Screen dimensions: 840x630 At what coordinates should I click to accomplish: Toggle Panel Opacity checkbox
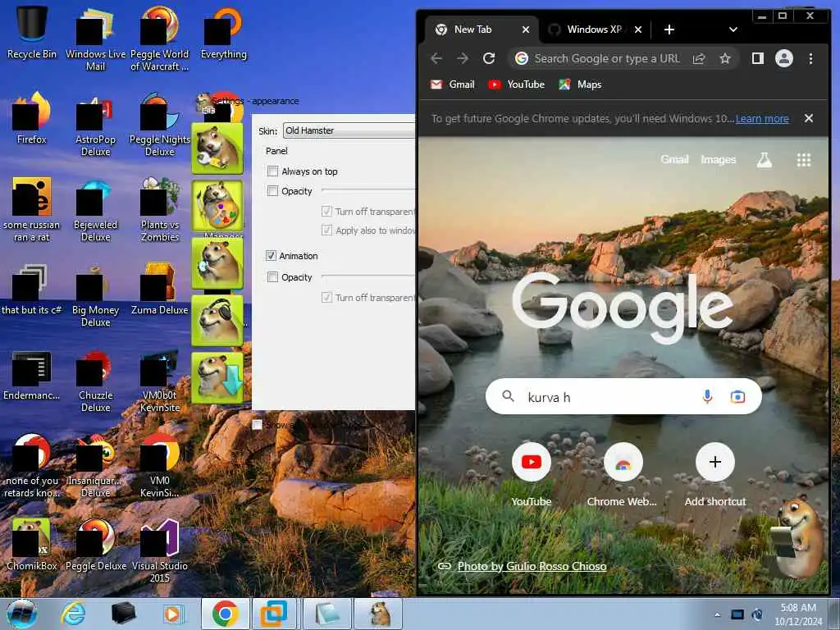tap(272, 190)
